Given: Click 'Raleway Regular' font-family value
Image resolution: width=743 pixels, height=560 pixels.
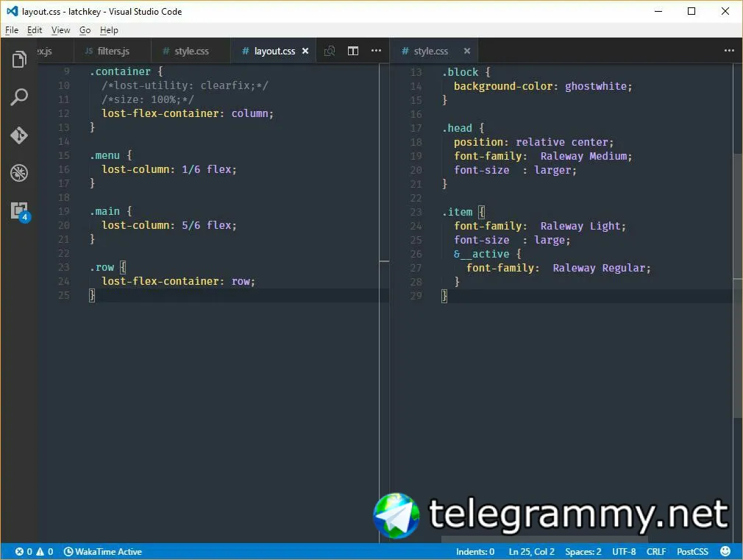Looking at the screenshot, I should (x=599, y=268).
